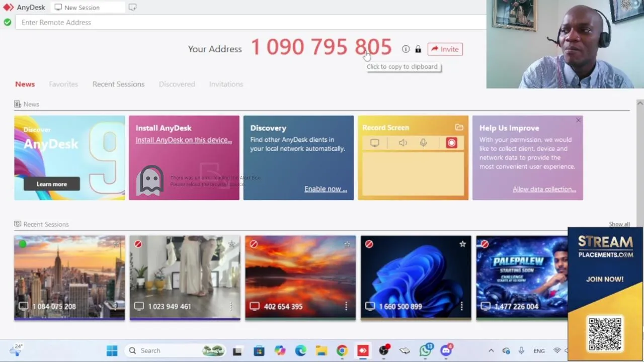Toggle screen capture icon in Record Screen
The image size is (644, 362).
(x=375, y=143)
